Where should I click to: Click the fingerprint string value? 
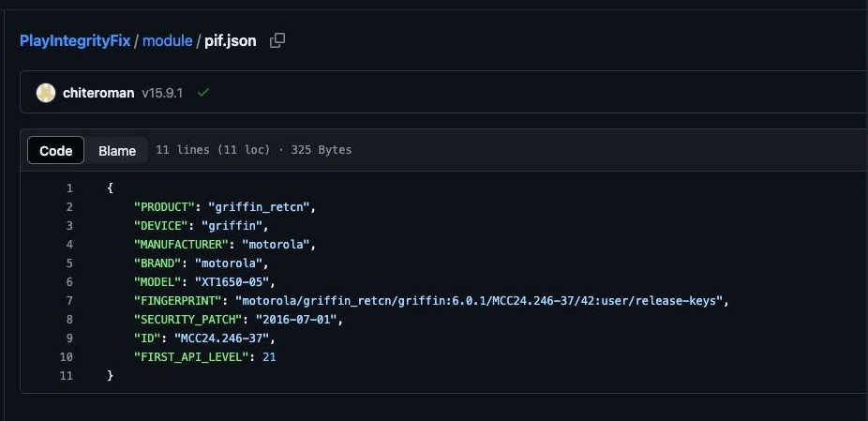click(x=482, y=301)
